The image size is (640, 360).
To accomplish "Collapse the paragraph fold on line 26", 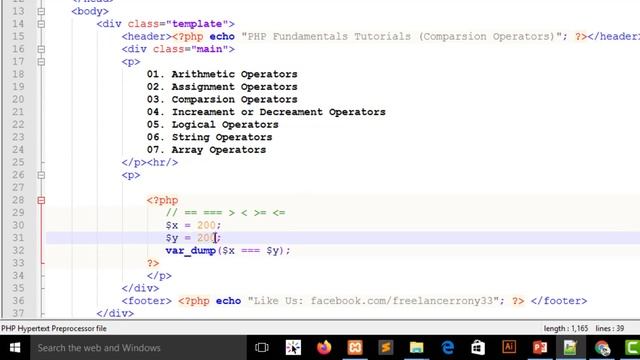I will (41, 175).
